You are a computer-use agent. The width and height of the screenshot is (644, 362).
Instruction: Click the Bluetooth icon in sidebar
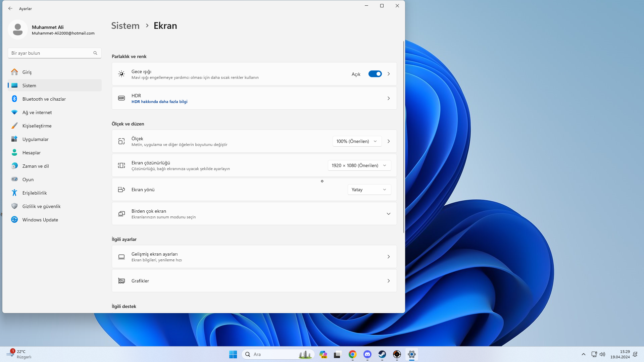[14, 99]
